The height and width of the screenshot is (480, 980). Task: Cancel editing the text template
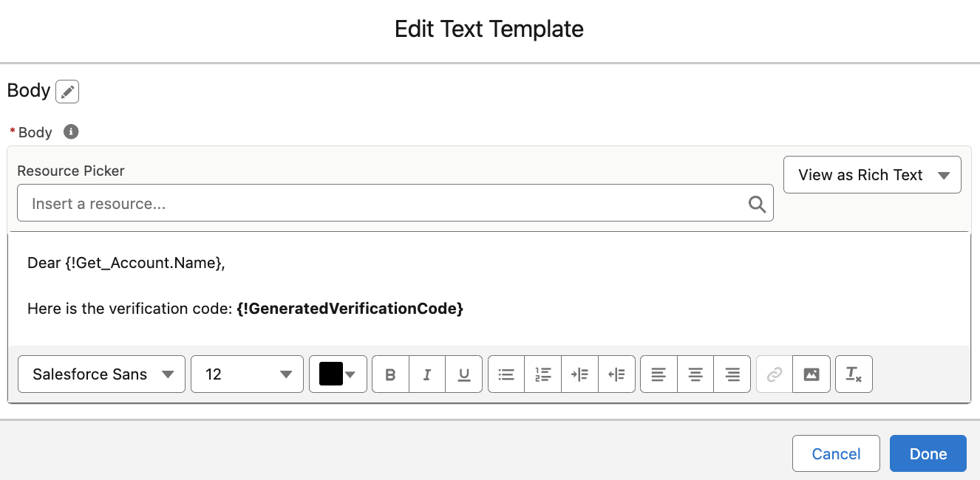click(x=836, y=453)
